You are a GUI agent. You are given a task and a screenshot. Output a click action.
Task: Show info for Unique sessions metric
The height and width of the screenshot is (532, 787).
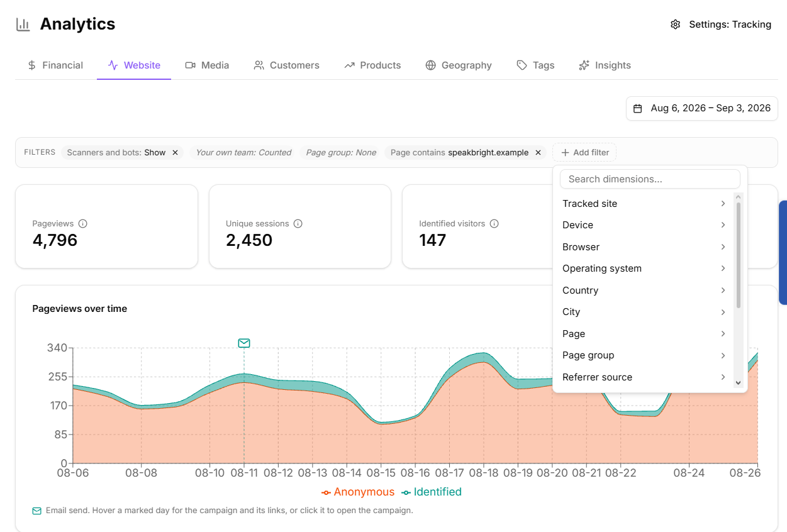pos(298,223)
